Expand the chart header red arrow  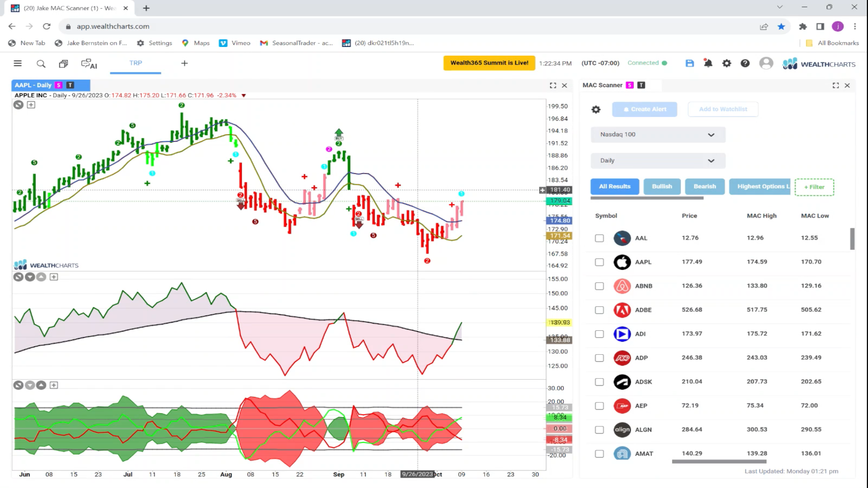point(244,96)
